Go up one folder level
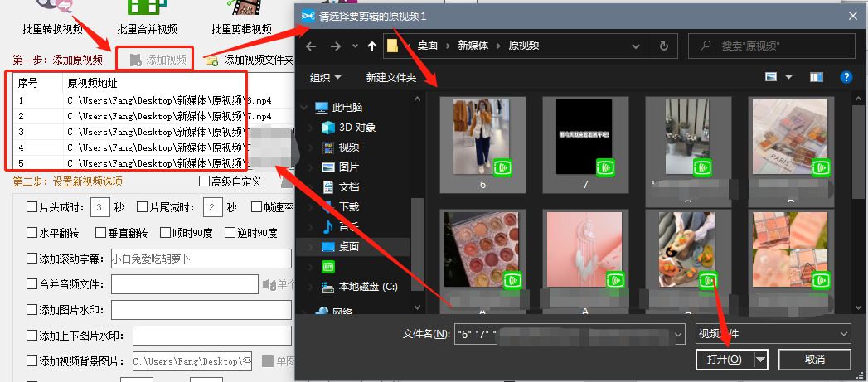 click(372, 46)
